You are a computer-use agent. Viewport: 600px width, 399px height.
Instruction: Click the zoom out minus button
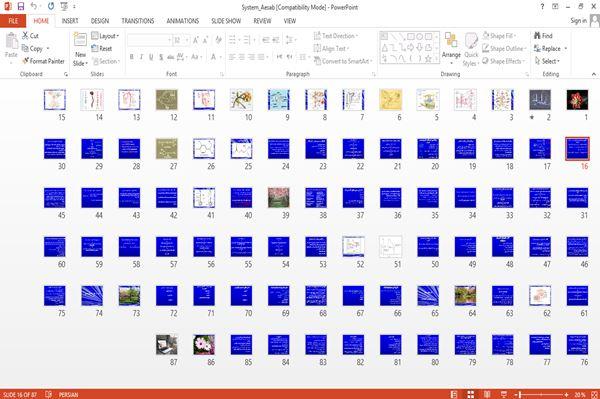point(517,394)
